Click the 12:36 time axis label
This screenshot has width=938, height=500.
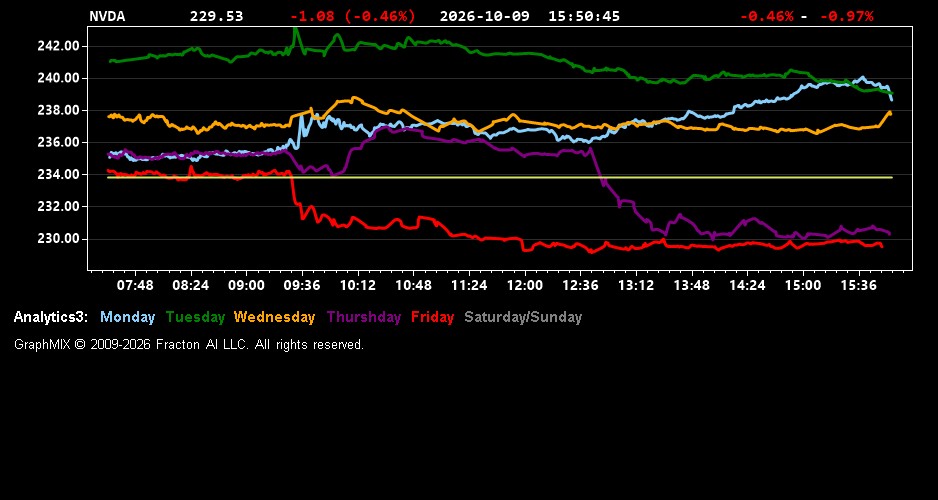(580, 286)
